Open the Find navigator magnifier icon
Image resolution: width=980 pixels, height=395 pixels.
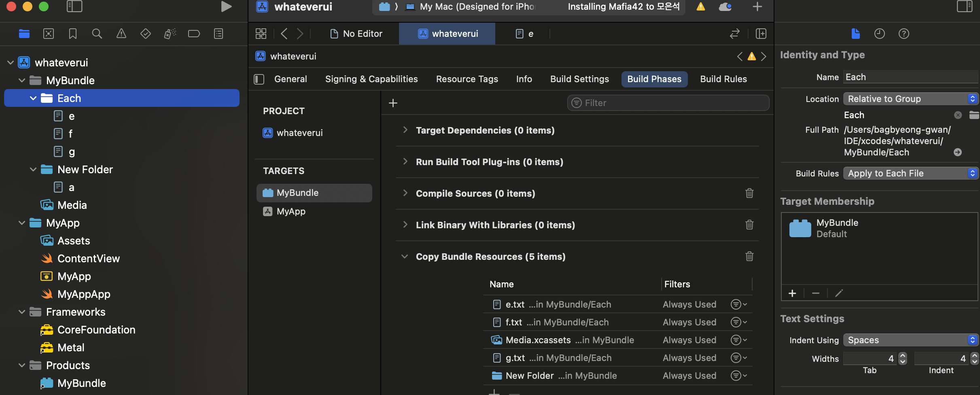pyautogui.click(x=97, y=34)
